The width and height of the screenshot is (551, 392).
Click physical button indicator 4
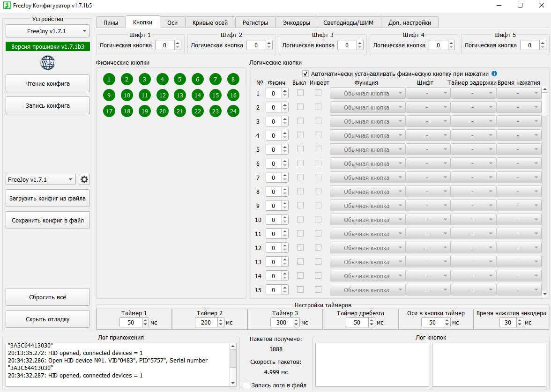click(162, 80)
